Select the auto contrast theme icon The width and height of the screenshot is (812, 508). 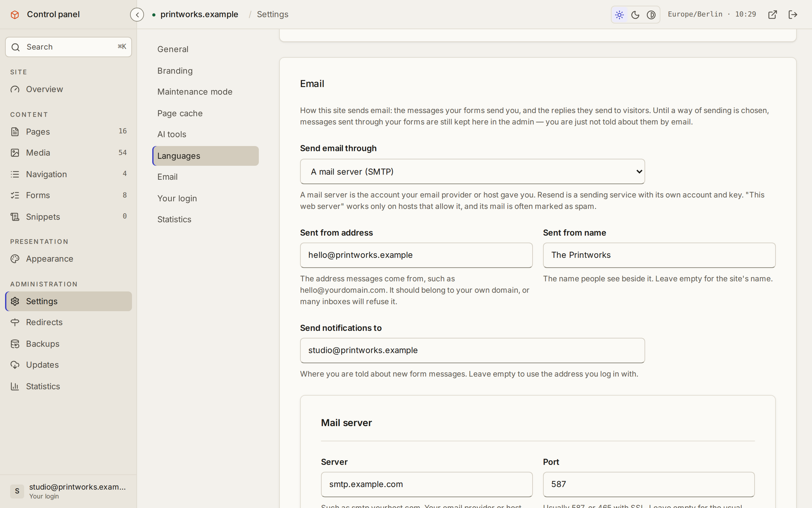pos(651,15)
